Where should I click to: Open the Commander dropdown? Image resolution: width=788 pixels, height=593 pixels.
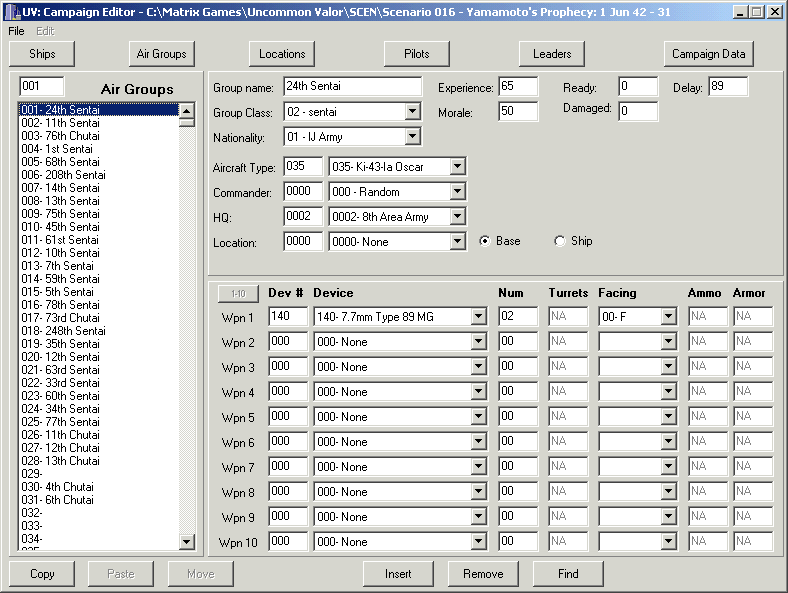(457, 191)
